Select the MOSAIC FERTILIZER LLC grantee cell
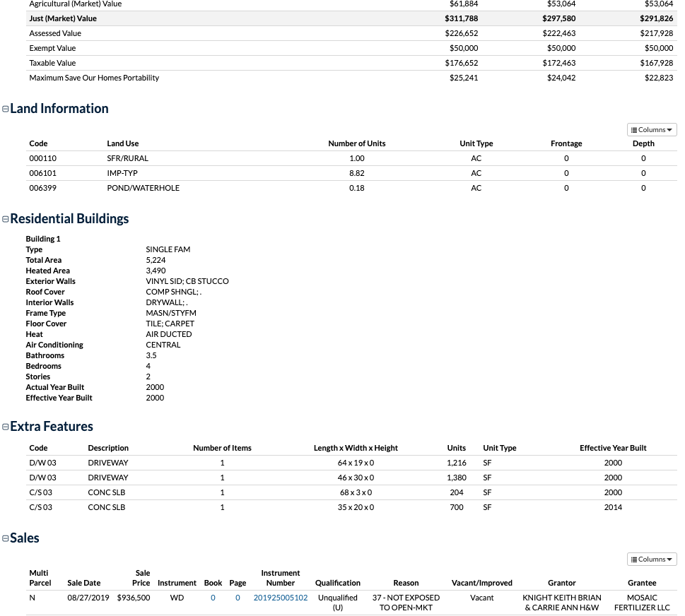 [642, 603]
